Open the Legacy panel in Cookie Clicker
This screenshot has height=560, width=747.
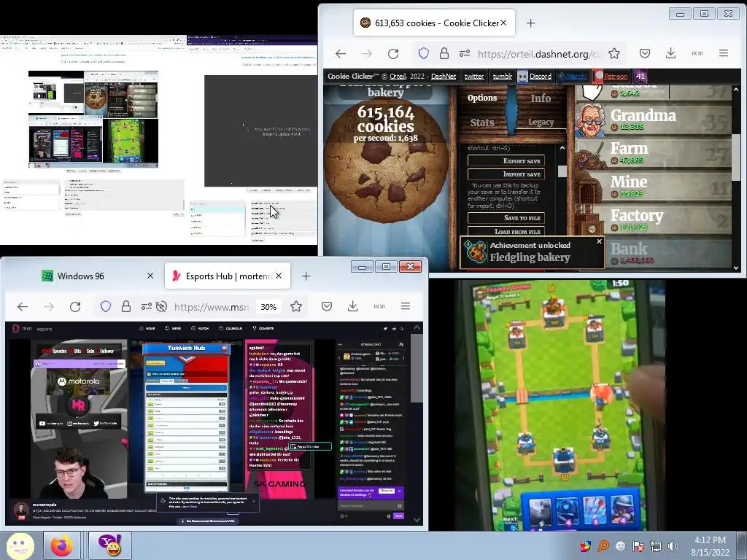(x=541, y=122)
